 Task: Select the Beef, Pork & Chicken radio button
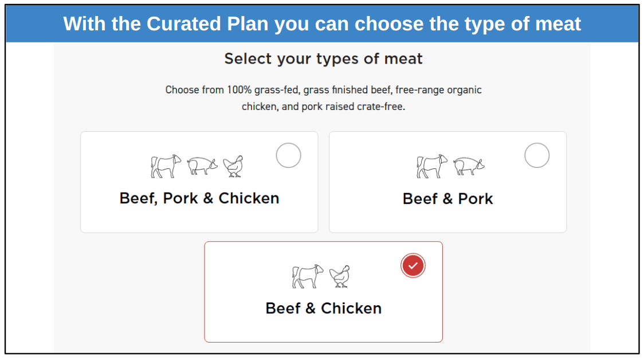click(x=288, y=155)
